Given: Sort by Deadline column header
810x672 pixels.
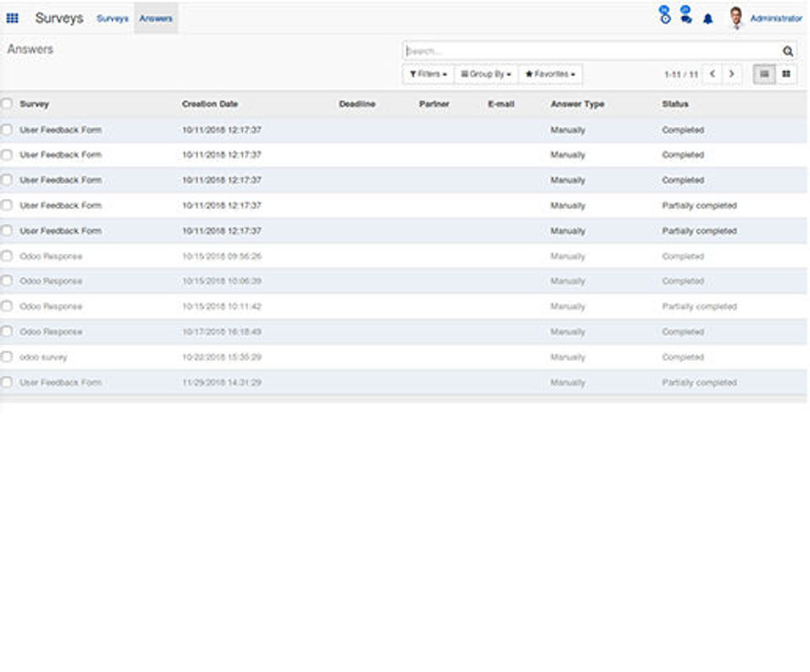Looking at the screenshot, I should (x=357, y=104).
